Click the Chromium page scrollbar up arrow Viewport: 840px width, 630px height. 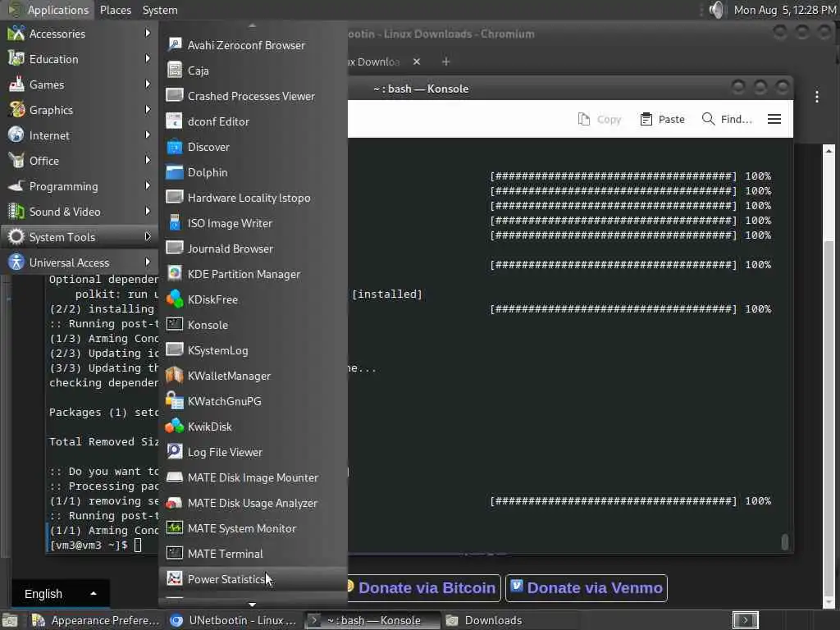829,151
